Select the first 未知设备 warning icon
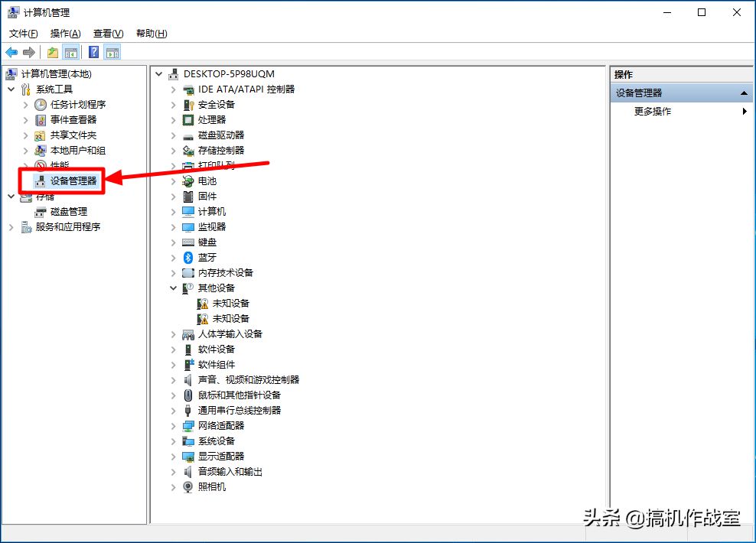Image resolution: width=756 pixels, height=543 pixels. 203,304
